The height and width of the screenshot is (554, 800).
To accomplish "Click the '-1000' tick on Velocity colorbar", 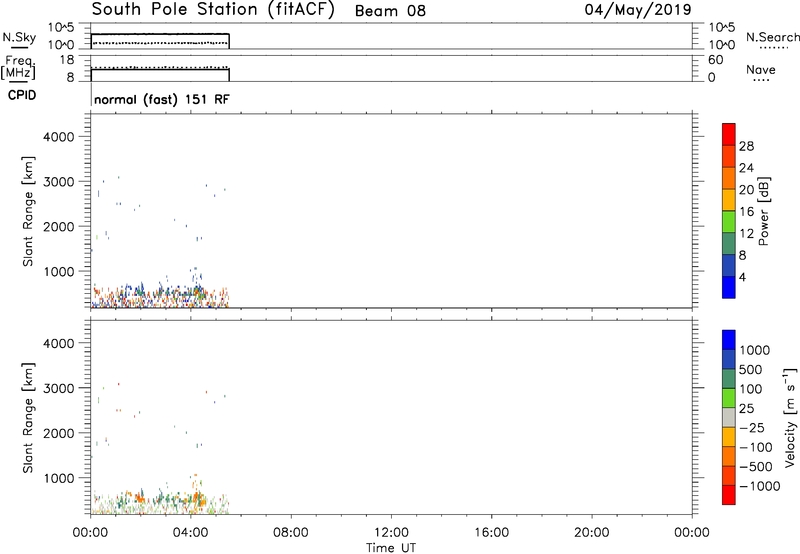I will (760, 486).
